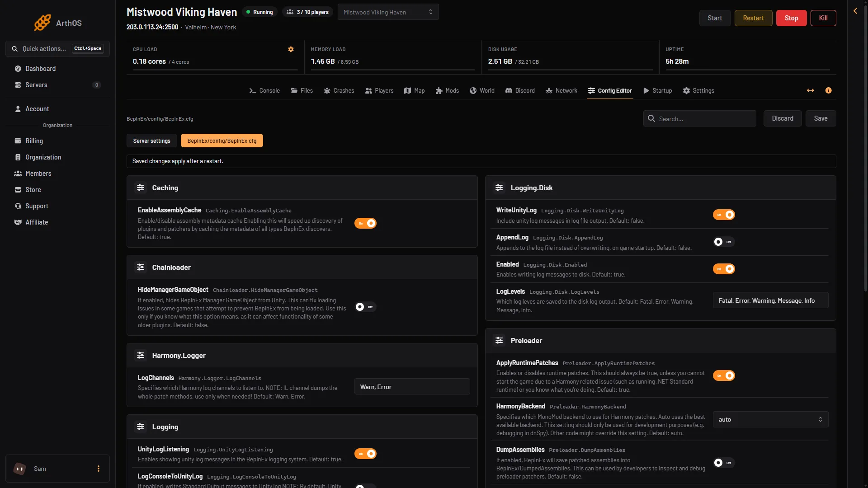Open Quick actions search box
This screenshot has height=488, width=868.
point(57,49)
